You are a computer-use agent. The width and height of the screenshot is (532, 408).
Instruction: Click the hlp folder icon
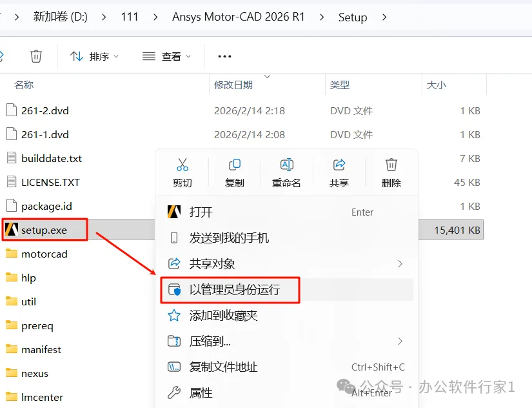coord(12,277)
